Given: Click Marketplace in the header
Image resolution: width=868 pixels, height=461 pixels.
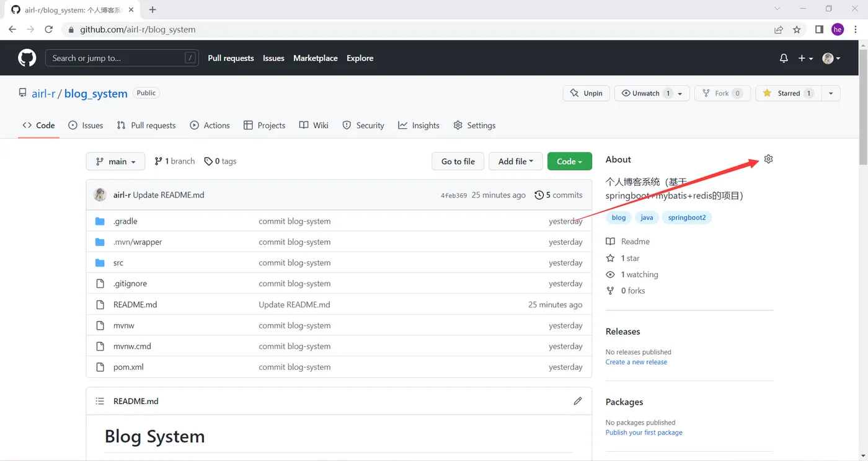Looking at the screenshot, I should (x=316, y=58).
